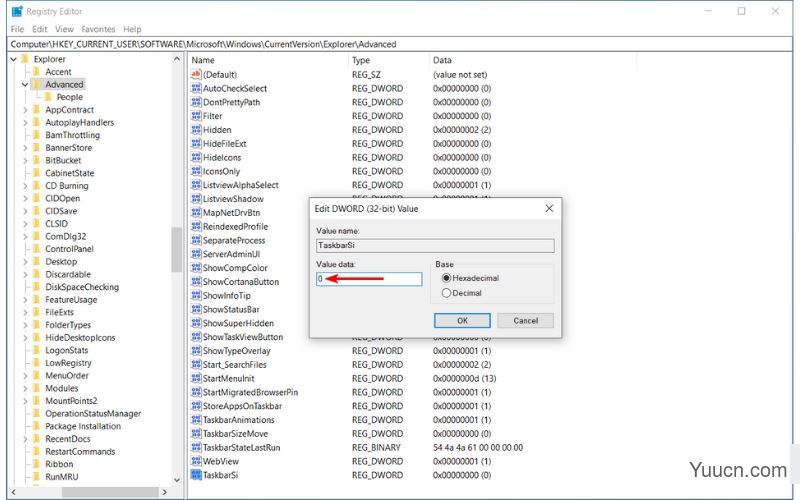This screenshot has width=800, height=500.
Task: Open the File menu
Action: 17,29
